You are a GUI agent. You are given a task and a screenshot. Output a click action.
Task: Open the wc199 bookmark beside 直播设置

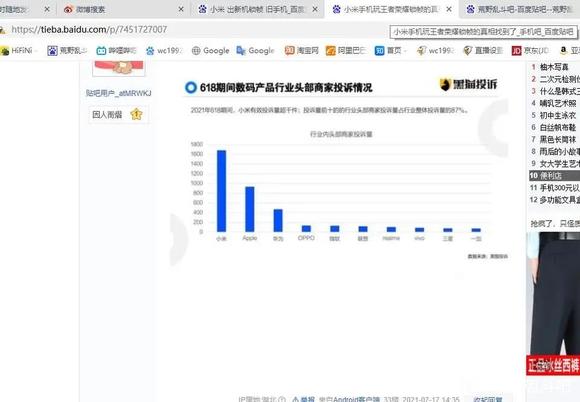tap(435, 51)
